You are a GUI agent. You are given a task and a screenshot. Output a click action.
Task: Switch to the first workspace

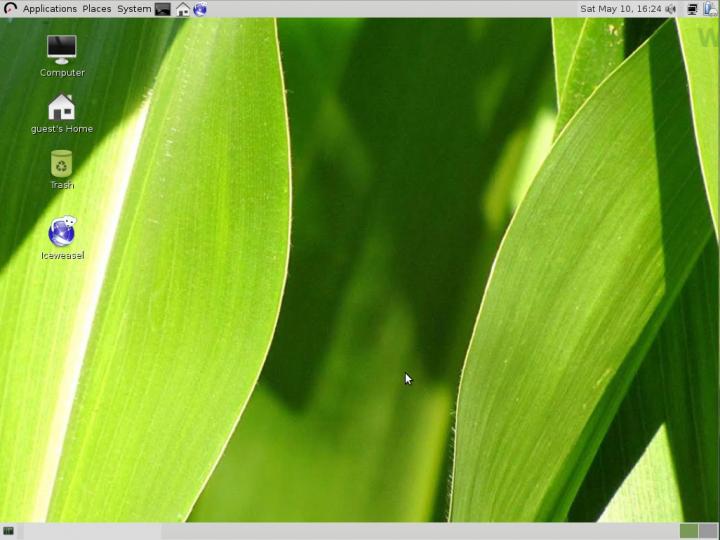[x=688, y=531]
